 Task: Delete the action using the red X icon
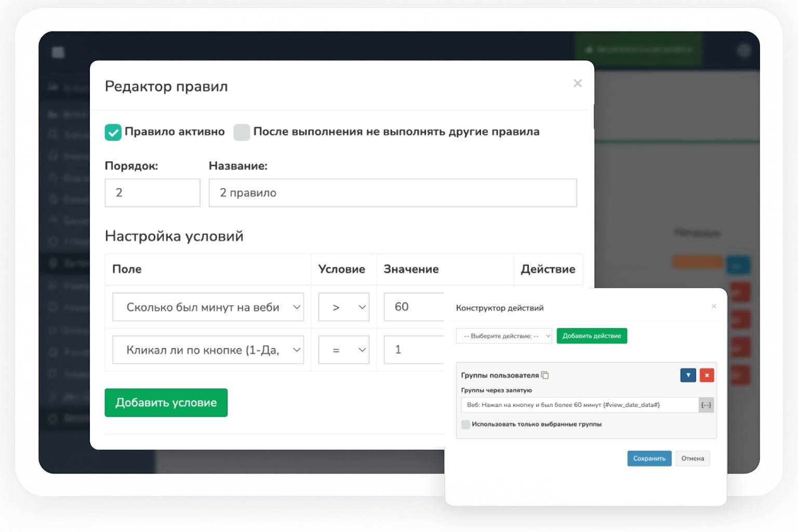[707, 375]
